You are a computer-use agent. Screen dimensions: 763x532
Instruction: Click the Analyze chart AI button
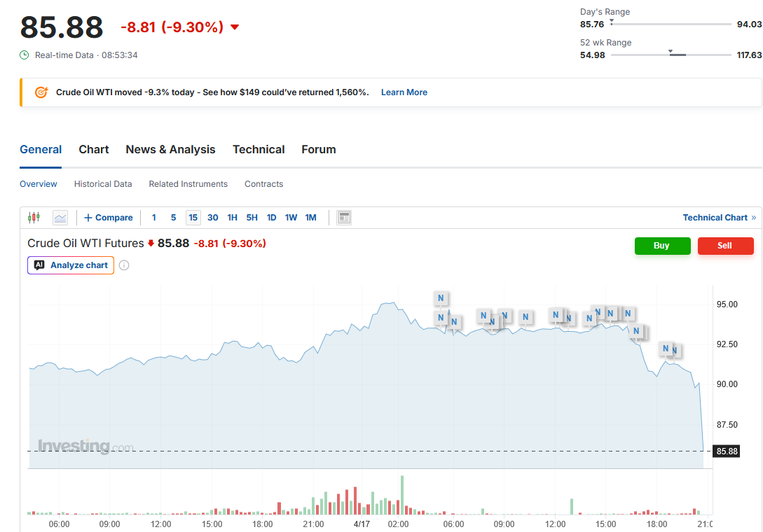click(71, 265)
